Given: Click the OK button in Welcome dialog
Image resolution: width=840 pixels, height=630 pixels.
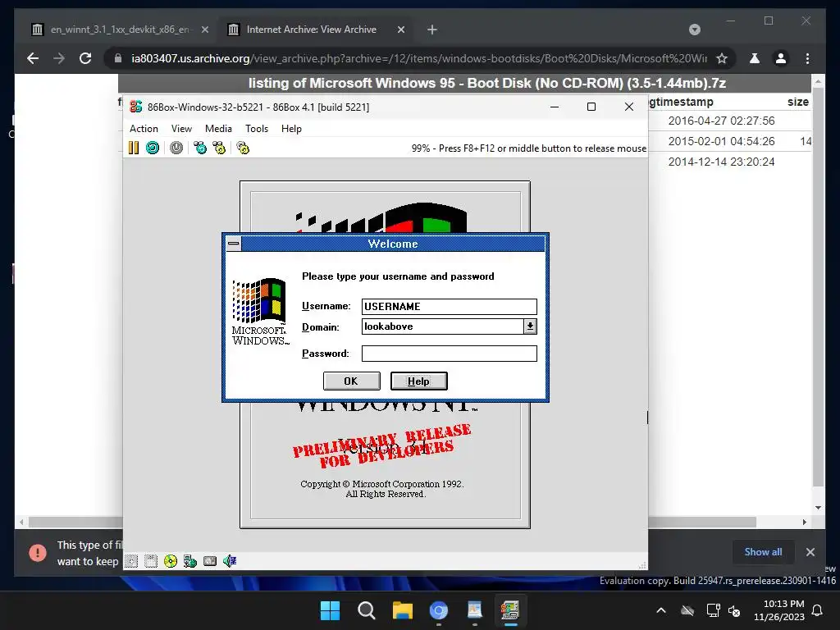Looking at the screenshot, I should pos(351,381).
